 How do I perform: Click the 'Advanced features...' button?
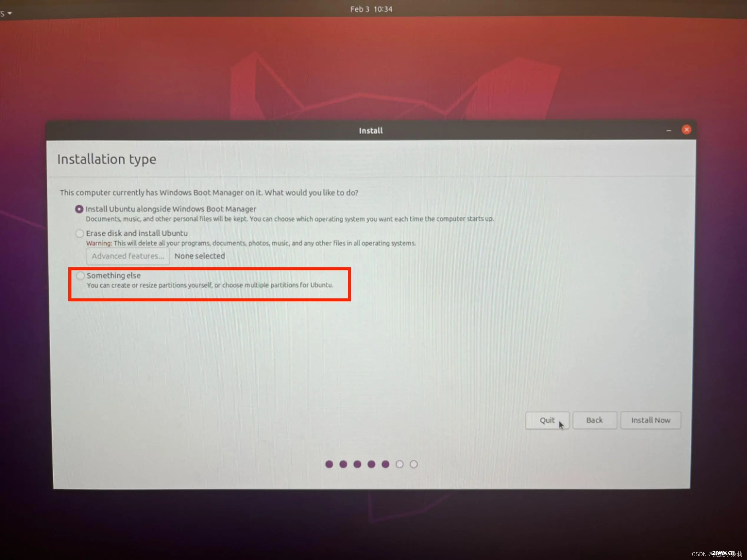pyautogui.click(x=126, y=255)
